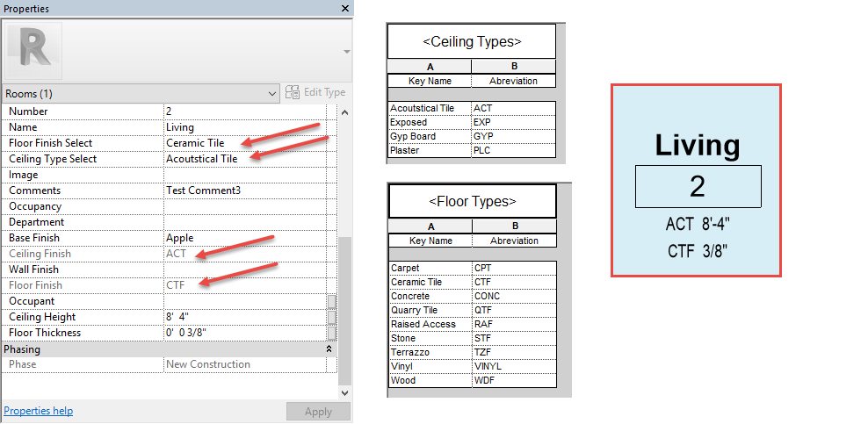Click Key Name header in Floor Types
Viewport: 868px width, 424px height.
tap(430, 241)
